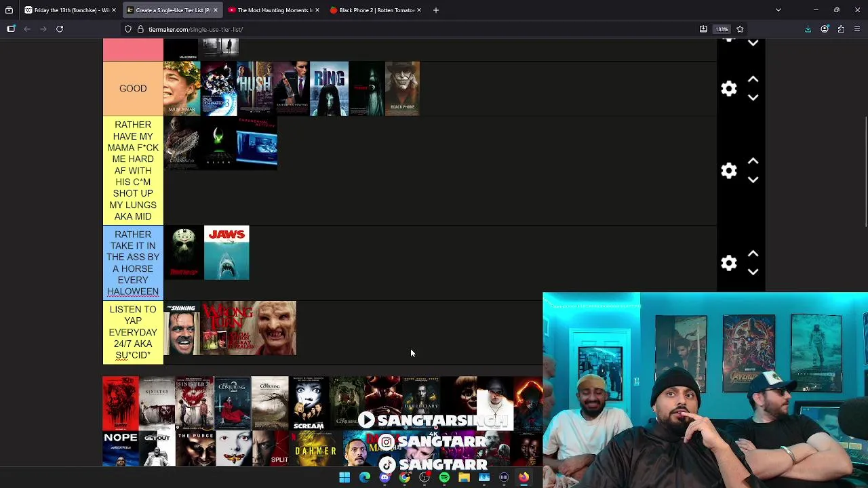Pick the Split poster from the pool
This screenshot has height=488, width=868.
point(271,449)
